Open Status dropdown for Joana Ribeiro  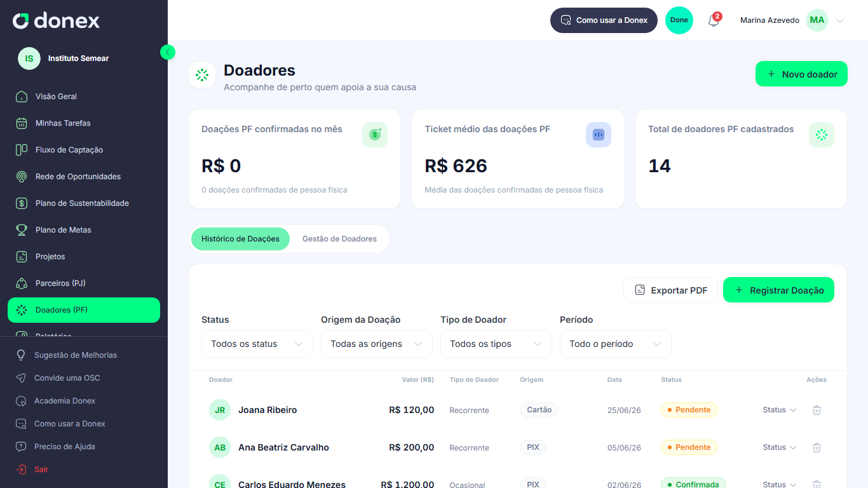click(x=780, y=410)
